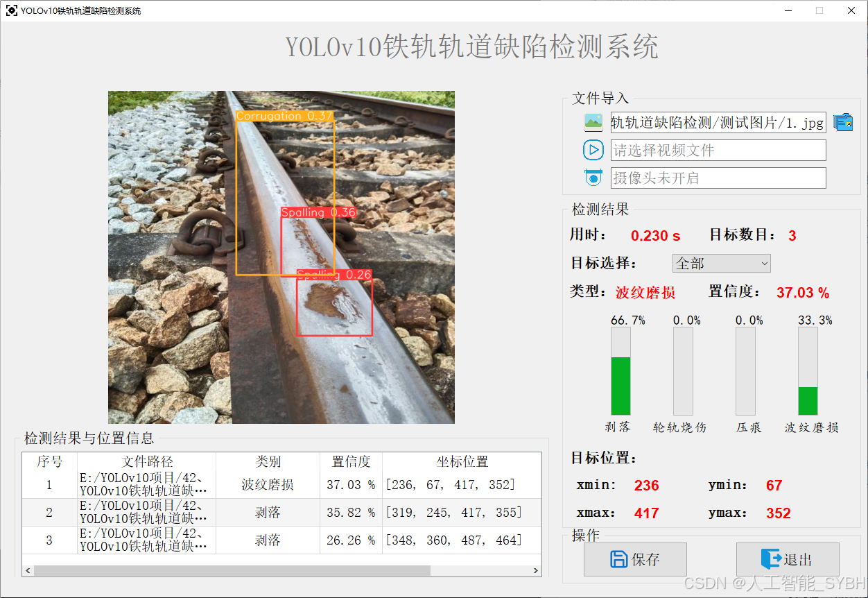Click the Spalling 0.26 box label in image
868x598 pixels.
pyautogui.click(x=334, y=275)
